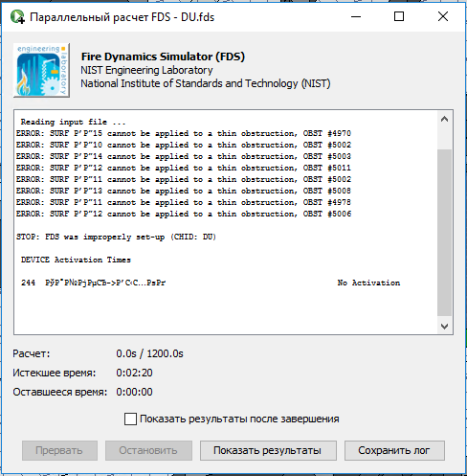The height and width of the screenshot is (476, 467).
Task: Save the log with Сохранить лог
Action: (394, 450)
